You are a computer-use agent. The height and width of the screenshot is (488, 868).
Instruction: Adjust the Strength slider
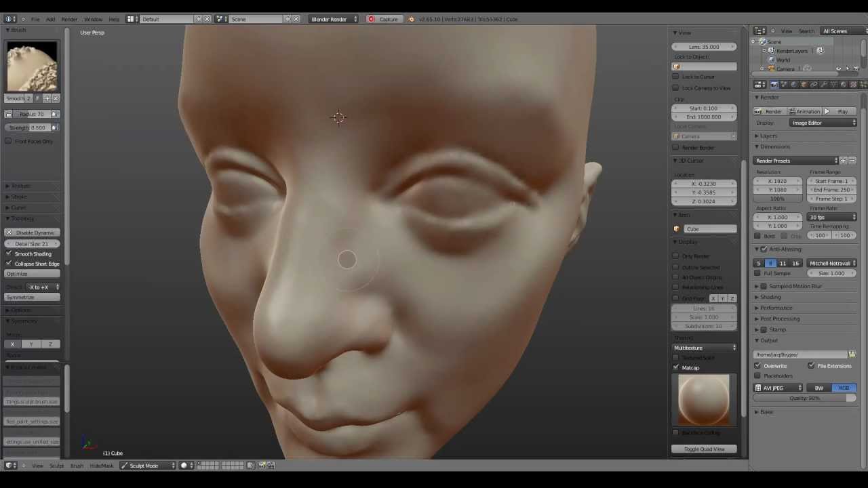28,127
